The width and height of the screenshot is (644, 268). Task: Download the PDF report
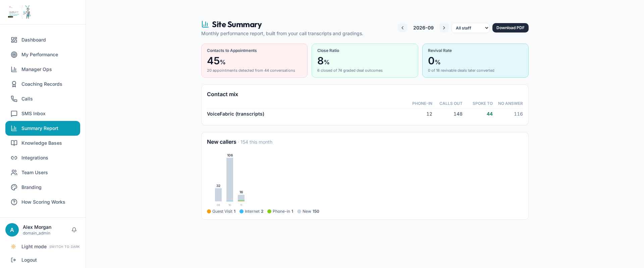511,28
